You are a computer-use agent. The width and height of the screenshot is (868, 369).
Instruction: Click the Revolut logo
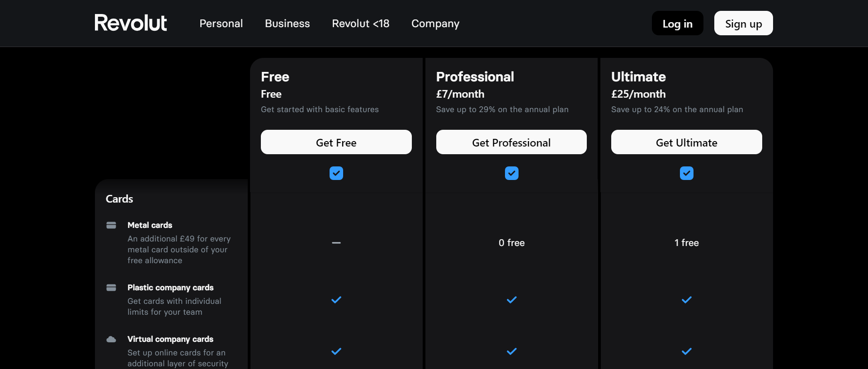(130, 22)
